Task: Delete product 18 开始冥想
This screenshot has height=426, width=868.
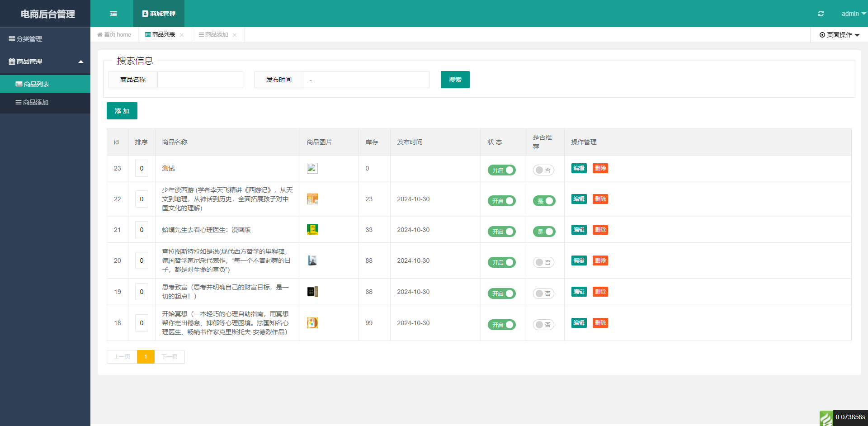Action: coord(600,323)
